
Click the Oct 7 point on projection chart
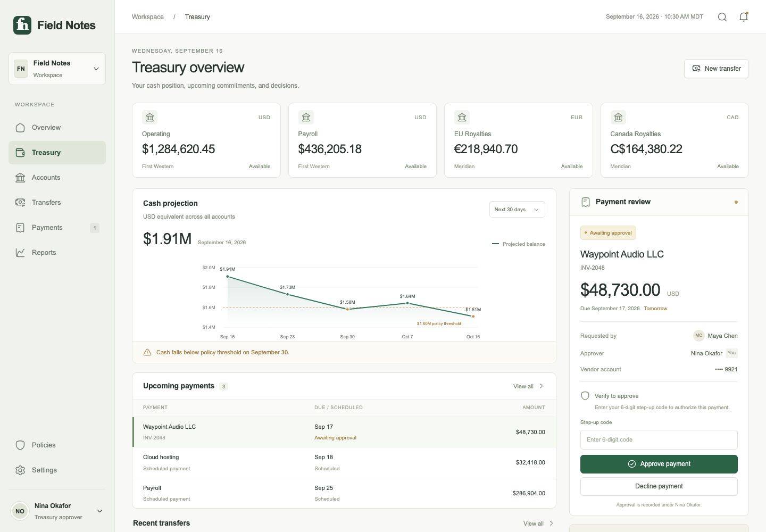tap(407, 303)
